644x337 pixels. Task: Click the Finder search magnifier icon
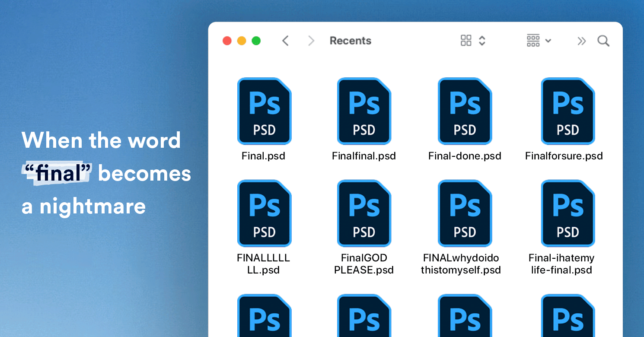tap(603, 41)
